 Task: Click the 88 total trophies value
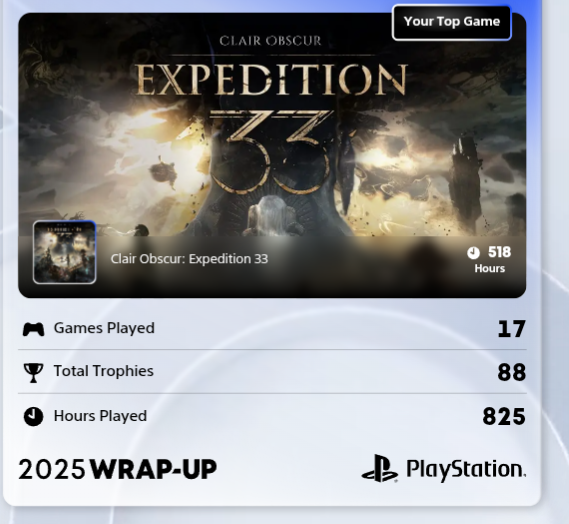pyautogui.click(x=512, y=372)
